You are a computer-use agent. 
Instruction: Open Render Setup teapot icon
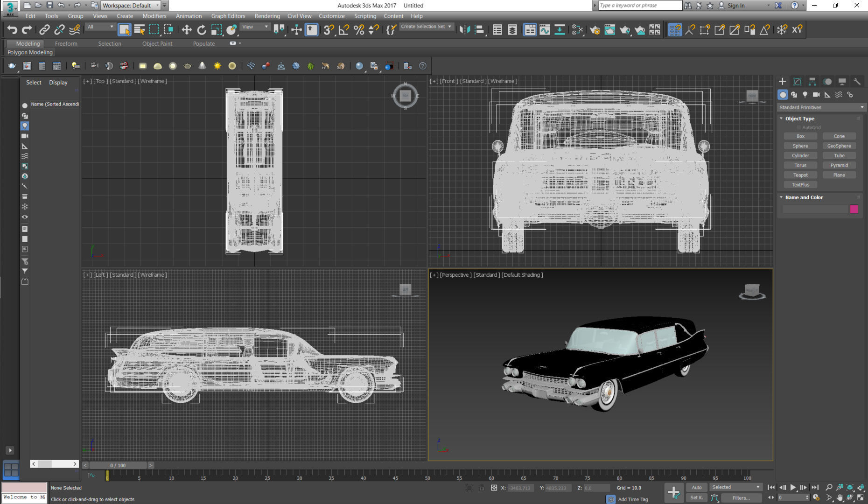595,30
